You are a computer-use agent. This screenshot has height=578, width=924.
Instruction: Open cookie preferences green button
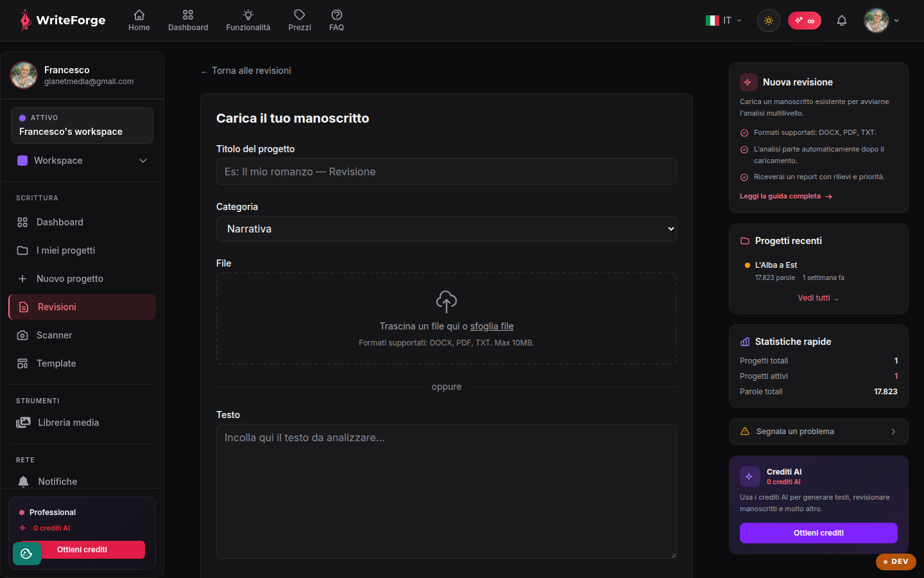click(27, 554)
